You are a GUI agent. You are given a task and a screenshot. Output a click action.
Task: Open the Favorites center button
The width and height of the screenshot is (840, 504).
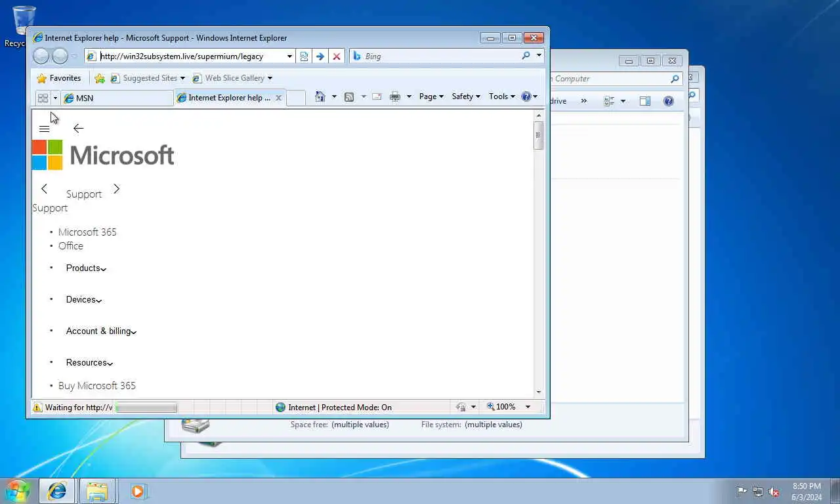[59, 78]
